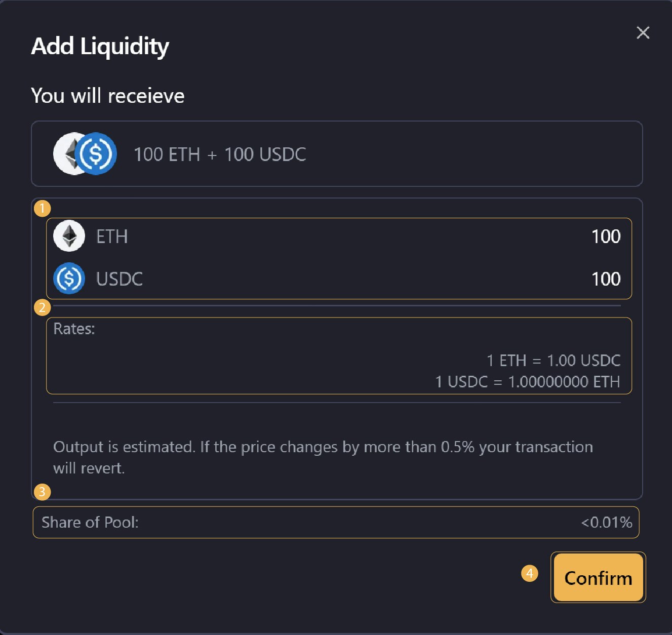Click the orange step marker numbered 2
The image size is (672, 635).
pos(43,307)
